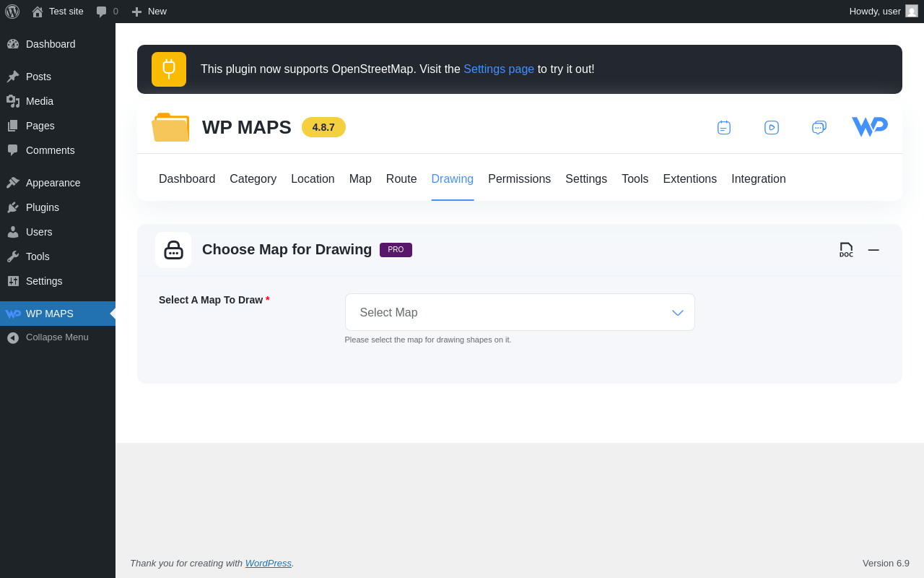Click the WordPress logo icon
924x578 pixels.
pyautogui.click(x=12, y=12)
